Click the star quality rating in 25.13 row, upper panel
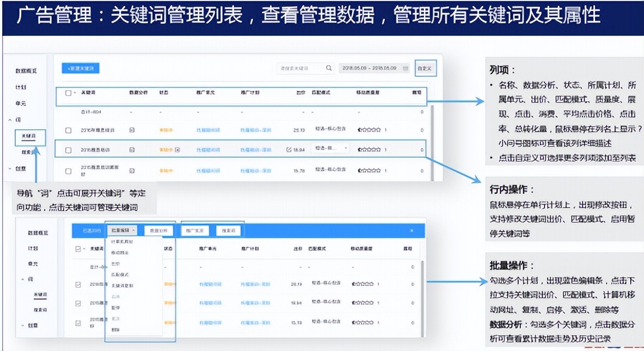Image resolution: width=644 pixels, height=351 pixels. pyautogui.click(x=369, y=129)
